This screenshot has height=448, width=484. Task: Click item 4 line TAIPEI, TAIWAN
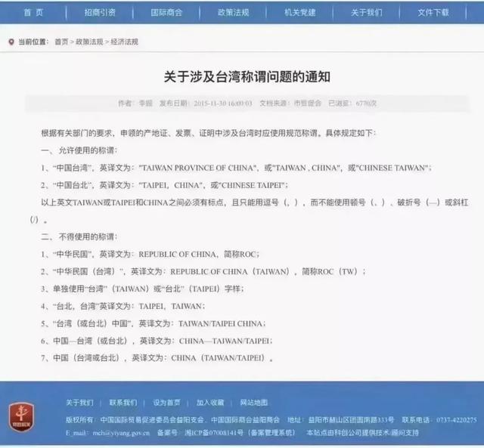click(x=123, y=306)
